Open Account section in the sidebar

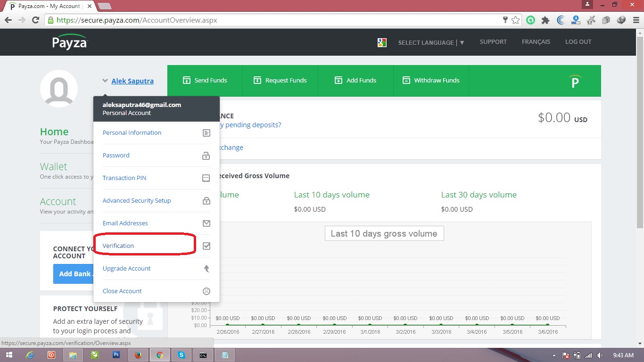click(58, 202)
